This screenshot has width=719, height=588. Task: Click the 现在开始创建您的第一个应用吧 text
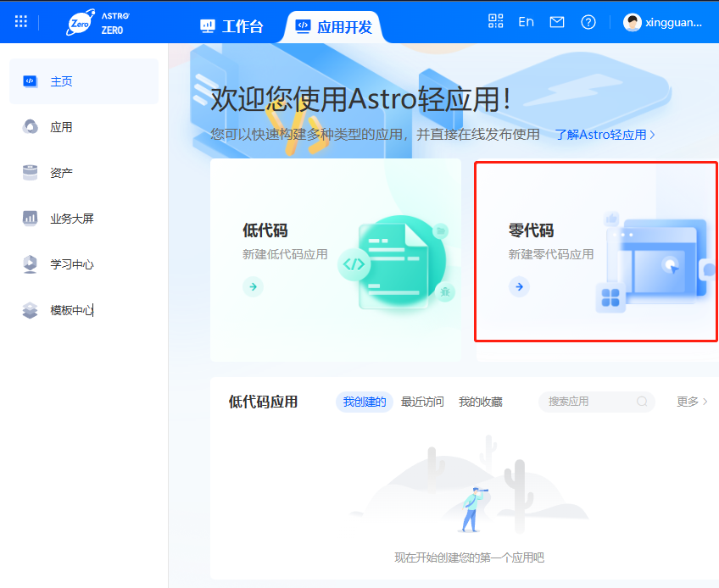coord(469,557)
